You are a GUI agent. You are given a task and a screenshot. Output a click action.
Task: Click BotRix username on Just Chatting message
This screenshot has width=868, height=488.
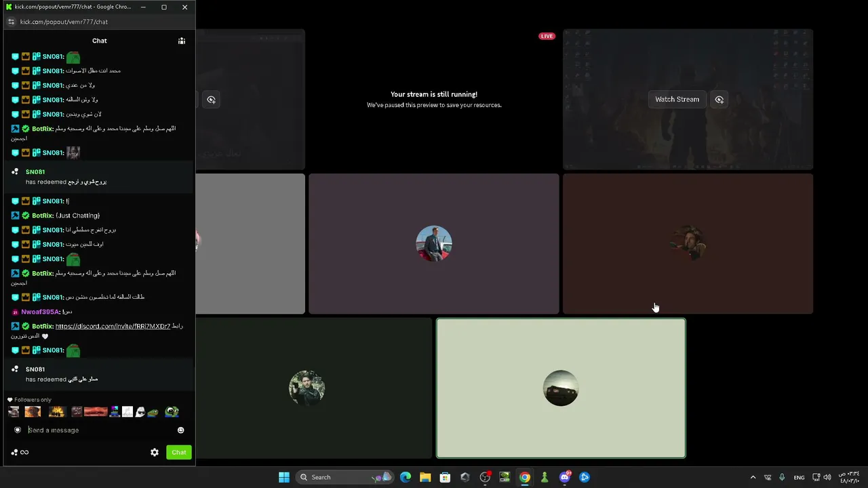[43, 216]
